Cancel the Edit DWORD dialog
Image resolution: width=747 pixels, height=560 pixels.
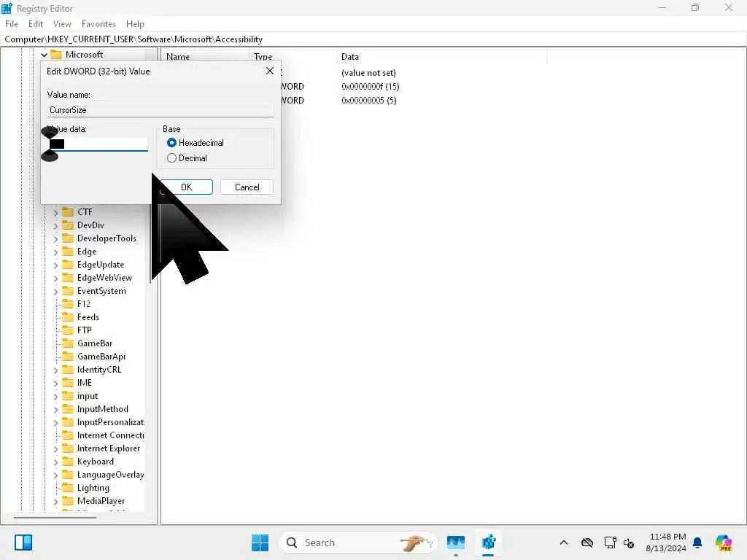click(247, 187)
